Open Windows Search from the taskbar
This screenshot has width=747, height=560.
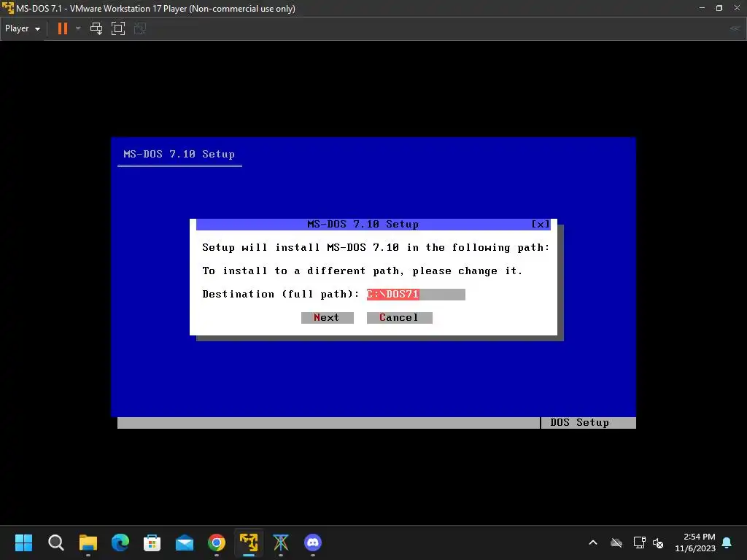point(55,542)
